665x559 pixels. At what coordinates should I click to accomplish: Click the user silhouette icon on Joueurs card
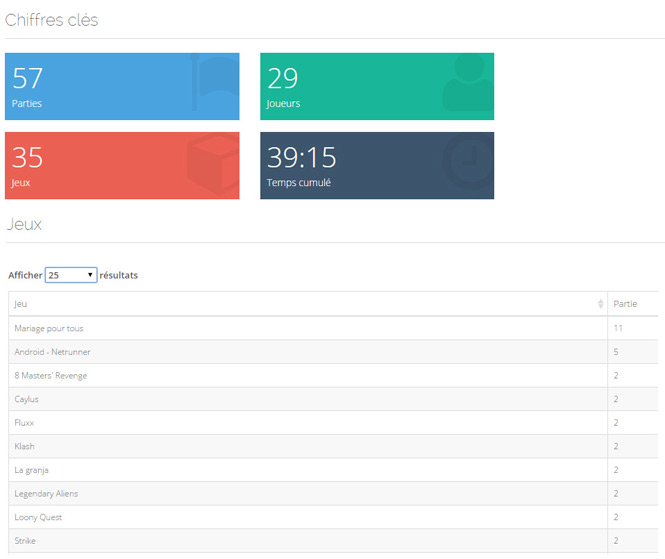[x=468, y=82]
